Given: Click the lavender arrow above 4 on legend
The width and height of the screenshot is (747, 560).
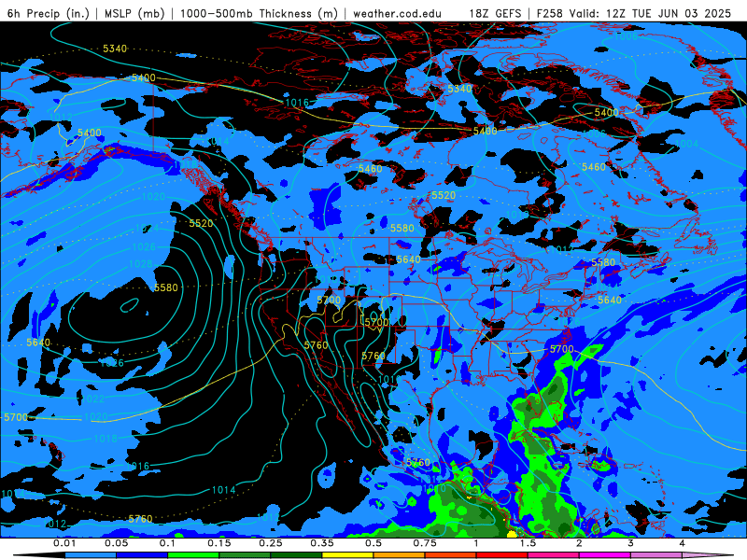Looking at the screenshot, I should tap(708, 555).
